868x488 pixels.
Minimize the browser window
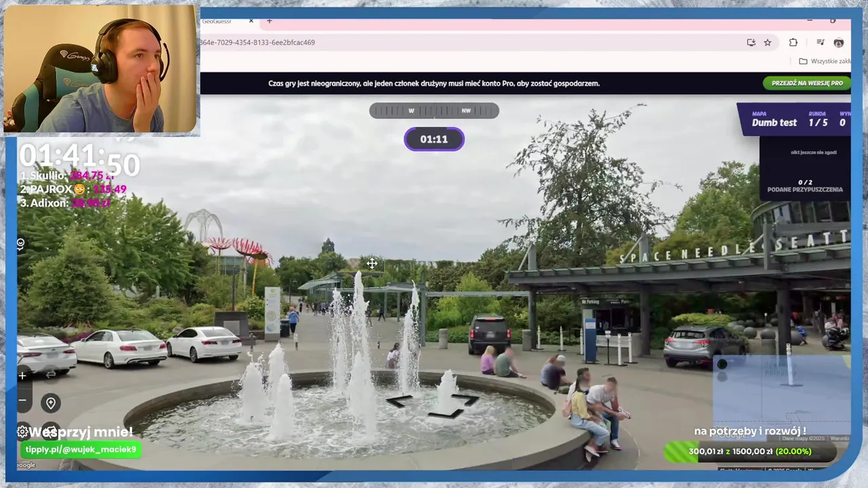click(x=809, y=21)
